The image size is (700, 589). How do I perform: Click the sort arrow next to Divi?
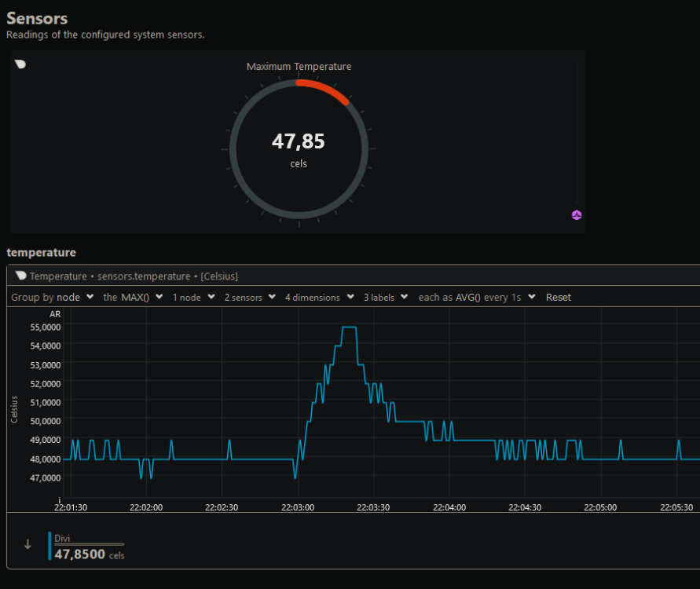27,544
